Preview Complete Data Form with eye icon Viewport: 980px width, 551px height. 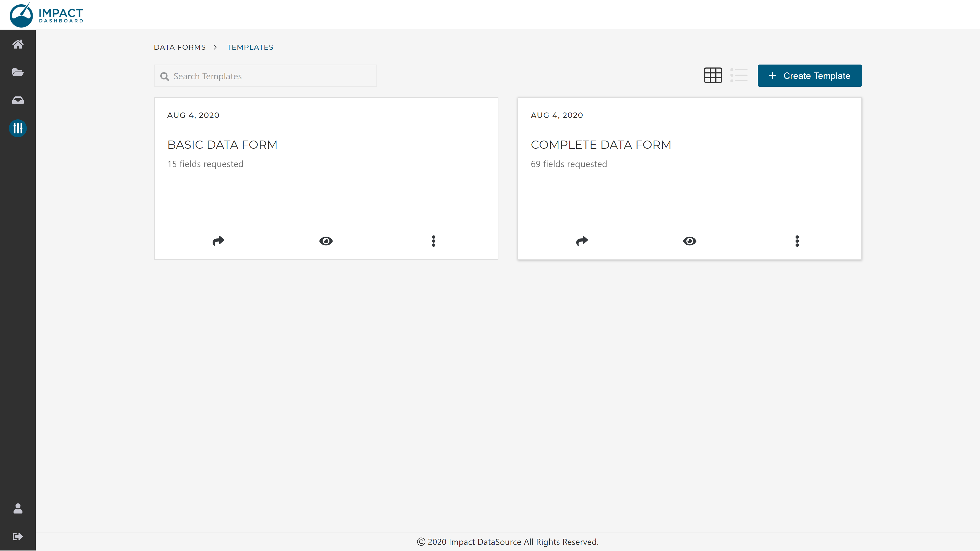click(x=689, y=241)
